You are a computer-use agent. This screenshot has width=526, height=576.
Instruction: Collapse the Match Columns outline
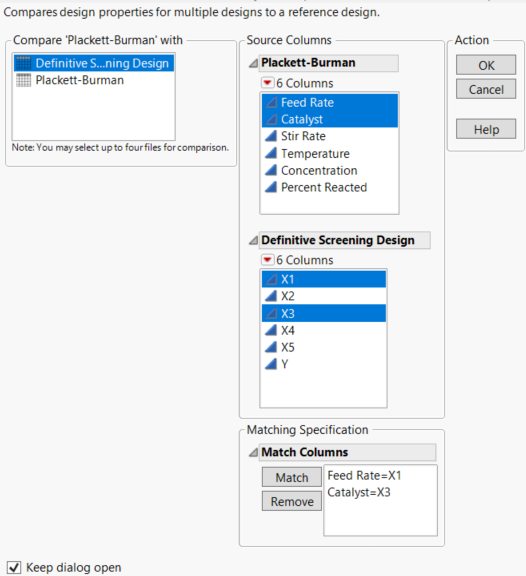coord(253,453)
